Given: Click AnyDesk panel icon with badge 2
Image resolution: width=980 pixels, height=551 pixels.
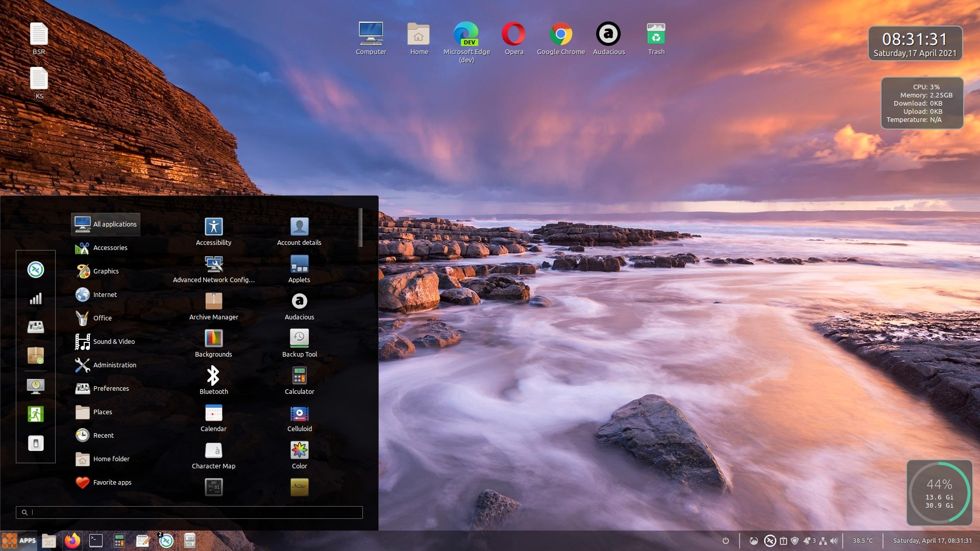Looking at the screenshot, I should coord(166,541).
